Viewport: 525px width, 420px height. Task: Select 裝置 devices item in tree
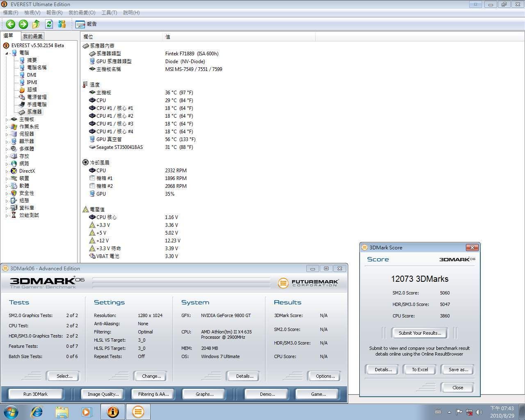coord(24,178)
